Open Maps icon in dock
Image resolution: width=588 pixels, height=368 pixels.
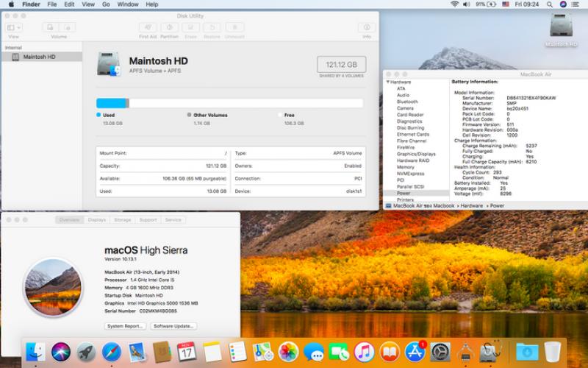point(263,353)
